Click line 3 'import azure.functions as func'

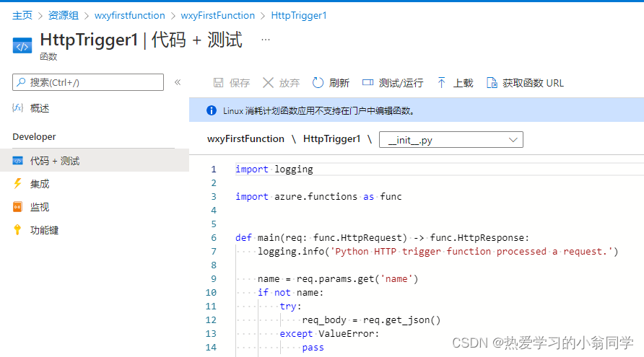point(318,197)
